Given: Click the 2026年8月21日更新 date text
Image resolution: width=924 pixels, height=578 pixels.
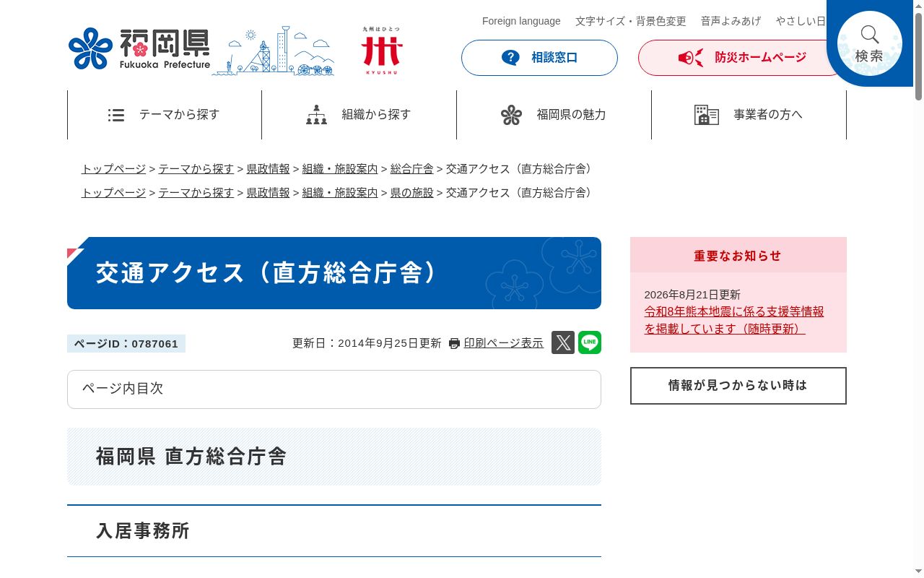Looking at the screenshot, I should [x=692, y=295].
